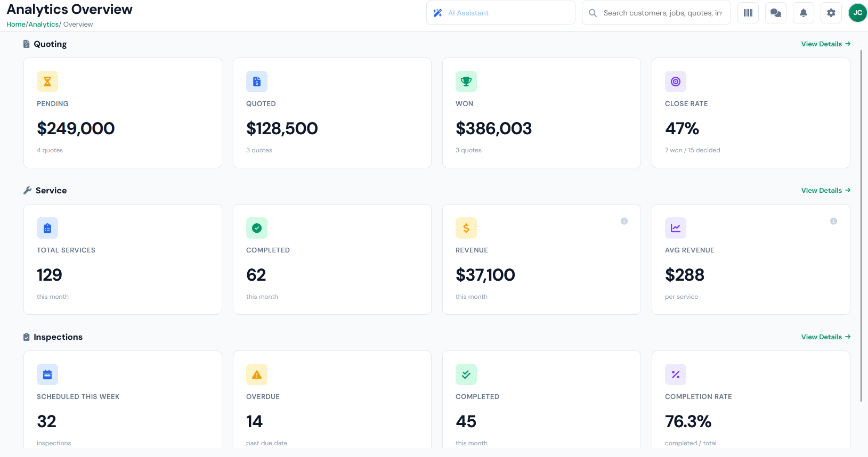Click the "per service" subtext

(x=682, y=297)
